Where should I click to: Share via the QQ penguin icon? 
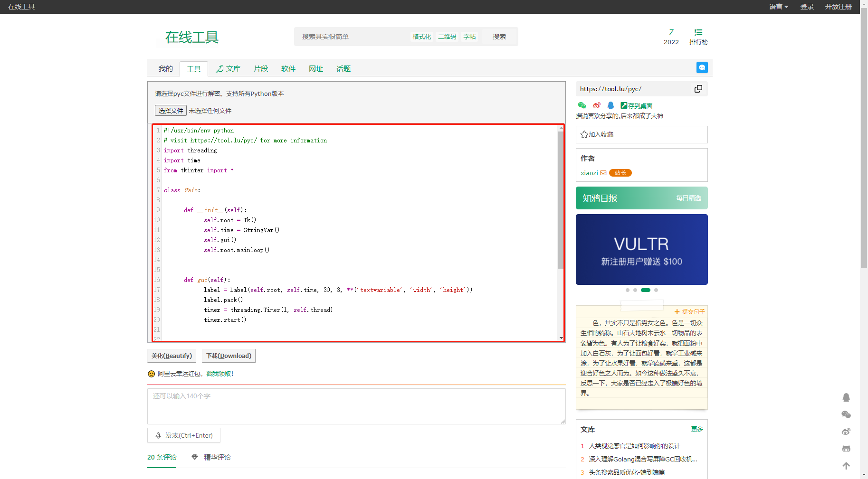(x=610, y=105)
